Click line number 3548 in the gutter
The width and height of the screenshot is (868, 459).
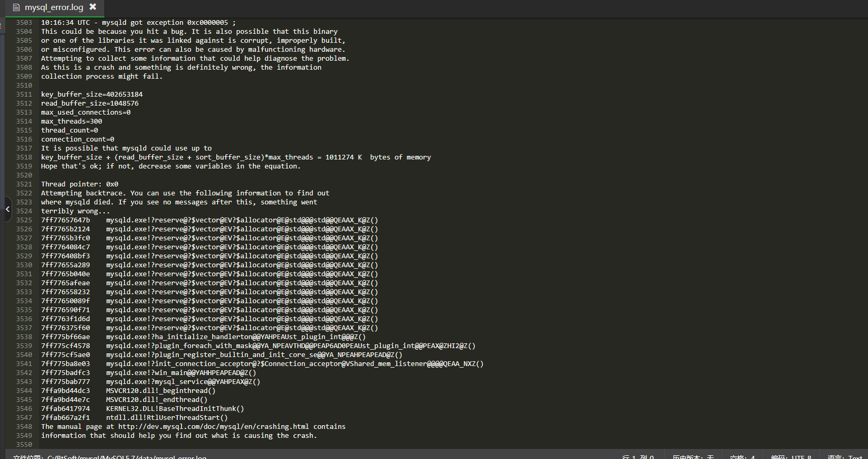(x=24, y=426)
